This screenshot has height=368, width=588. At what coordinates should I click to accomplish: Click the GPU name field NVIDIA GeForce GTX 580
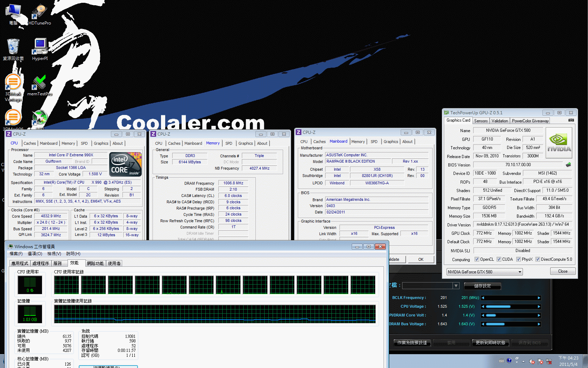[508, 130]
